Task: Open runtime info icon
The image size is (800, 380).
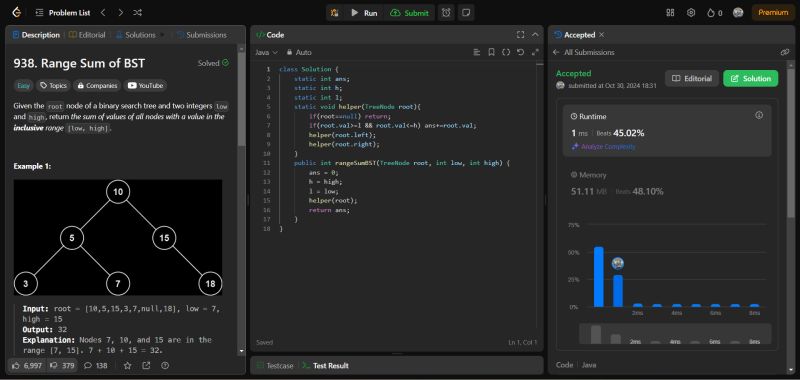Action: pyautogui.click(x=759, y=115)
